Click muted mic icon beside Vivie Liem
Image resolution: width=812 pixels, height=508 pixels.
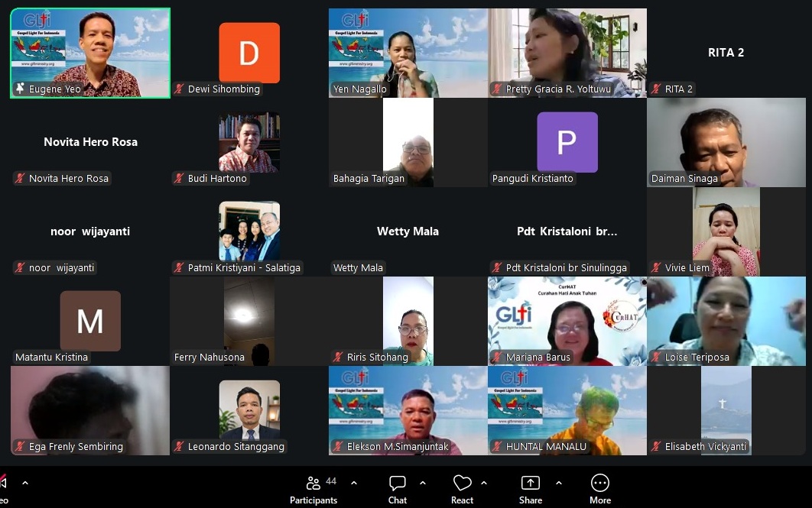pos(656,268)
